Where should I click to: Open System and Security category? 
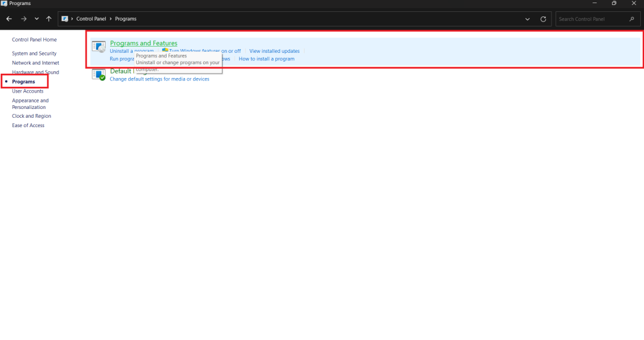pyautogui.click(x=34, y=54)
